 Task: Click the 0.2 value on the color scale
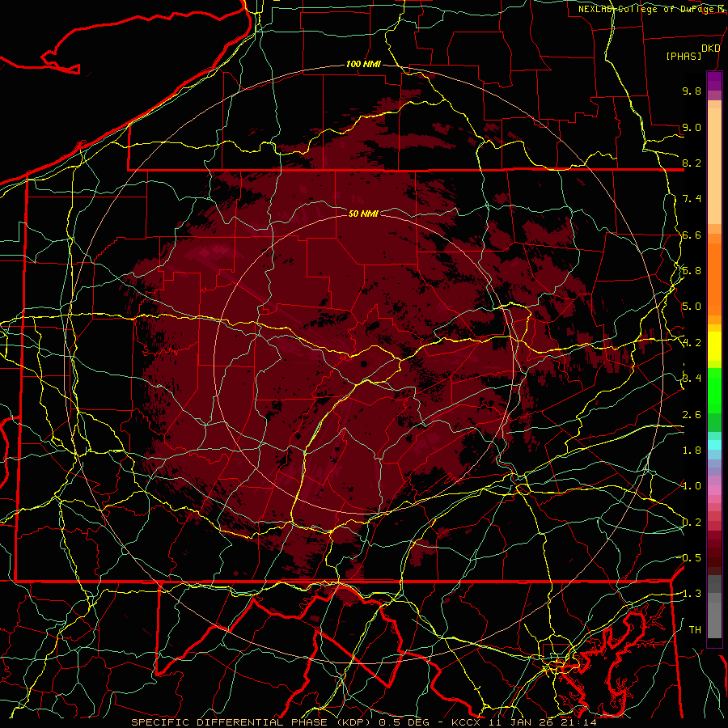point(692,523)
